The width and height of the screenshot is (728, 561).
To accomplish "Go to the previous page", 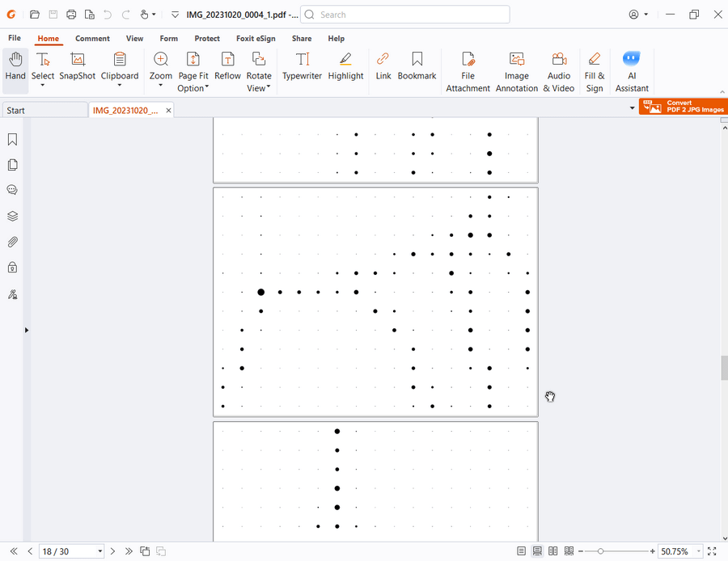I will pyautogui.click(x=30, y=551).
